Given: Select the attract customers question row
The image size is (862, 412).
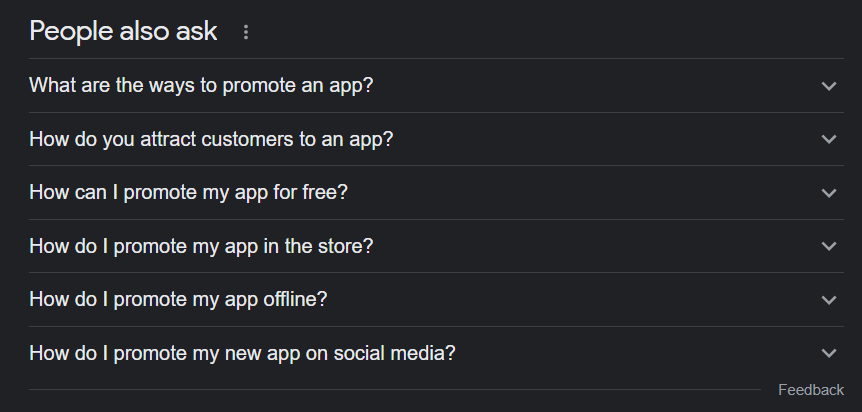Looking at the screenshot, I should point(436,139).
